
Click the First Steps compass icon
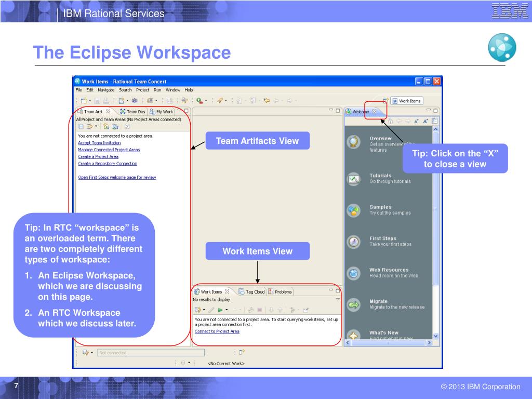point(353,242)
